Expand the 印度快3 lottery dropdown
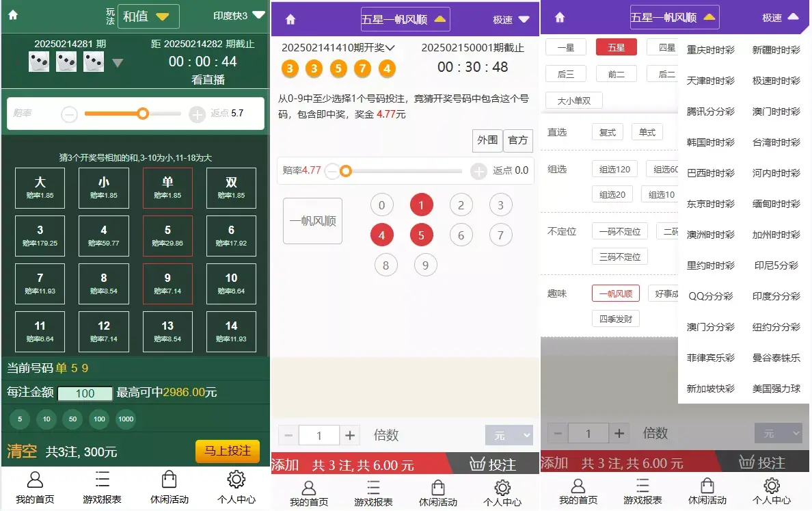The width and height of the screenshot is (812, 511). [x=239, y=15]
